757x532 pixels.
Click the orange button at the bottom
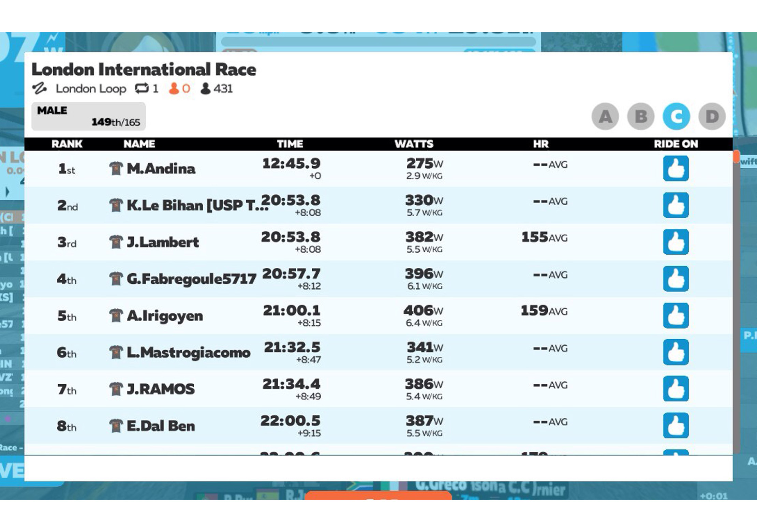tap(378, 496)
